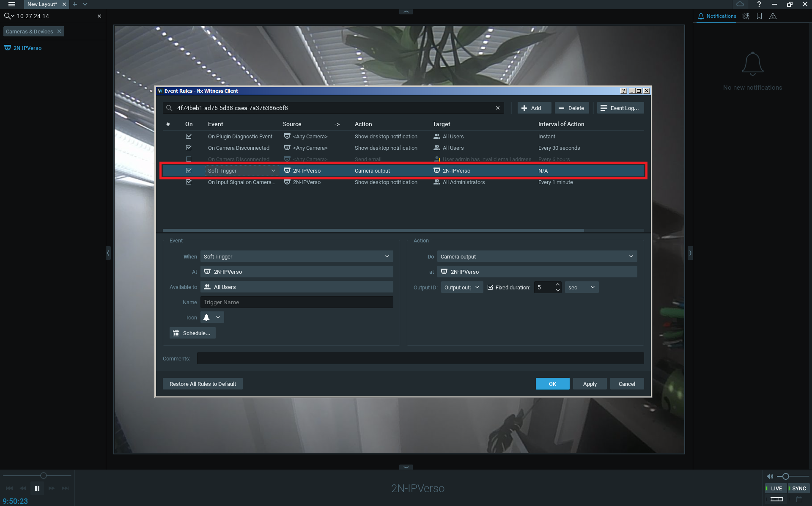Clear the event rules search field

(498, 108)
